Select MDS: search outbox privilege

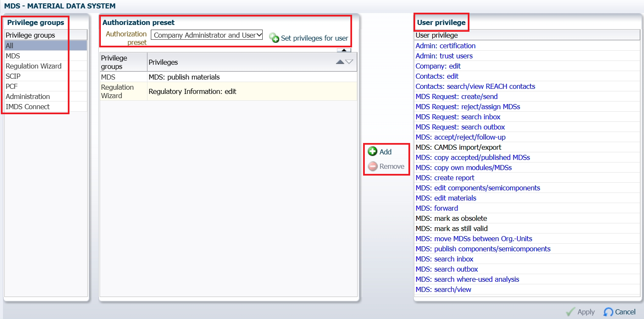point(527,269)
